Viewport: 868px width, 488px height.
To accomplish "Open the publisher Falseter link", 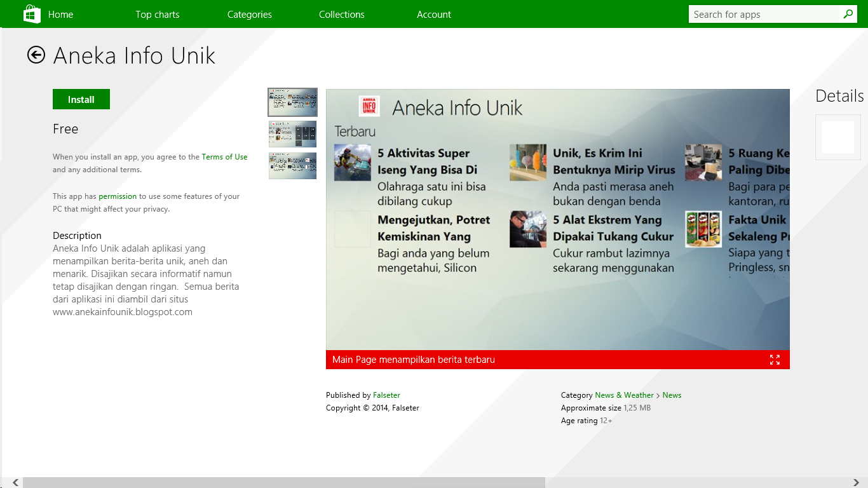I will (x=386, y=395).
